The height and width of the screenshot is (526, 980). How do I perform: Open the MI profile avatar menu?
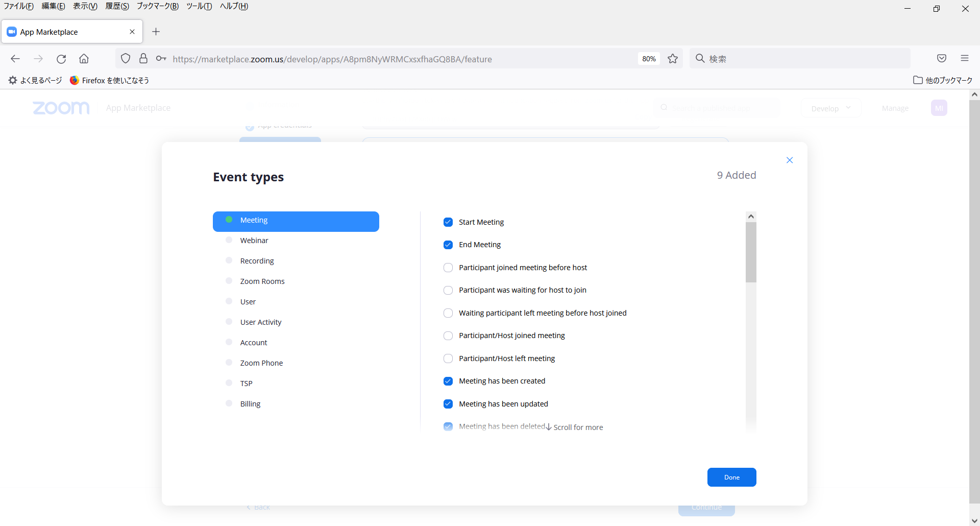[x=940, y=108]
